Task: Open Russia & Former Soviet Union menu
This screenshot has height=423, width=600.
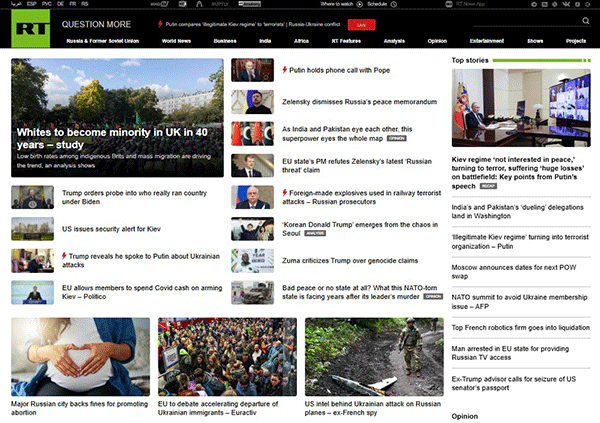Action: pyautogui.click(x=103, y=41)
